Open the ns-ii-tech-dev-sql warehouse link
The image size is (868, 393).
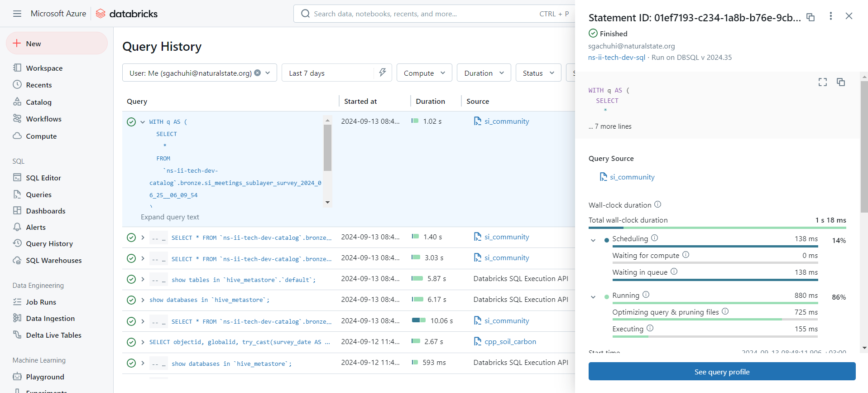click(x=617, y=57)
